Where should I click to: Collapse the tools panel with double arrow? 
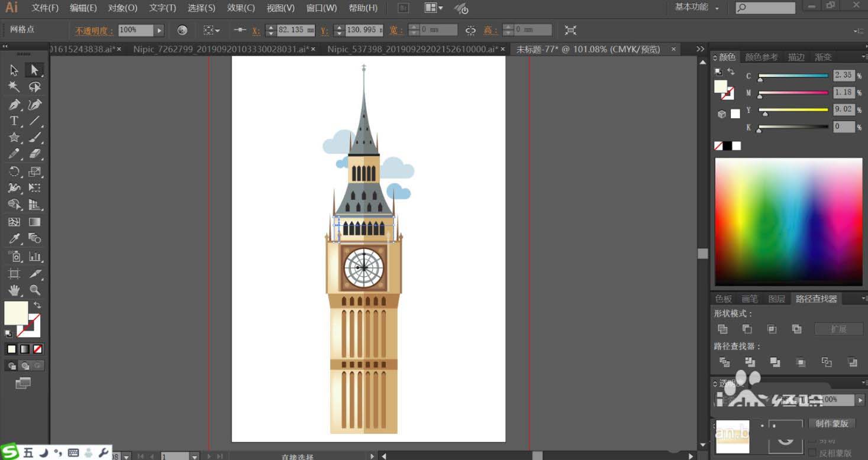pyautogui.click(x=5, y=46)
